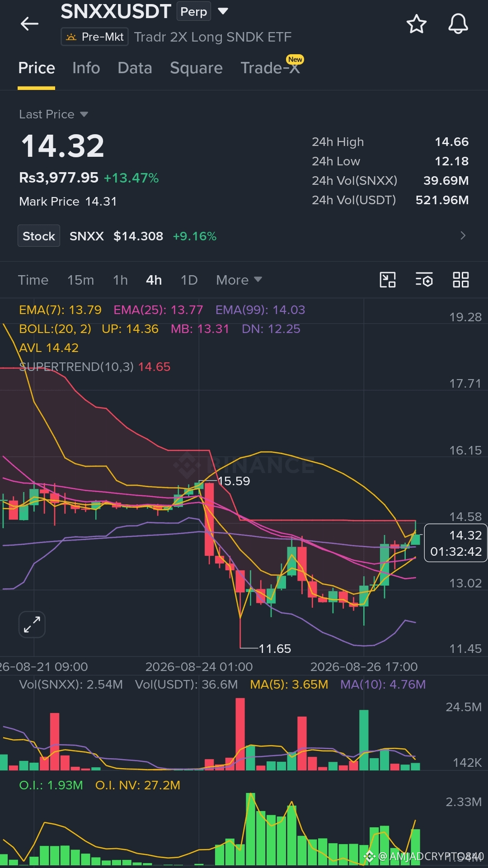Tap the 15.59 high marker on the chart
Viewport: 488px width, 868px height.
pyautogui.click(x=234, y=481)
